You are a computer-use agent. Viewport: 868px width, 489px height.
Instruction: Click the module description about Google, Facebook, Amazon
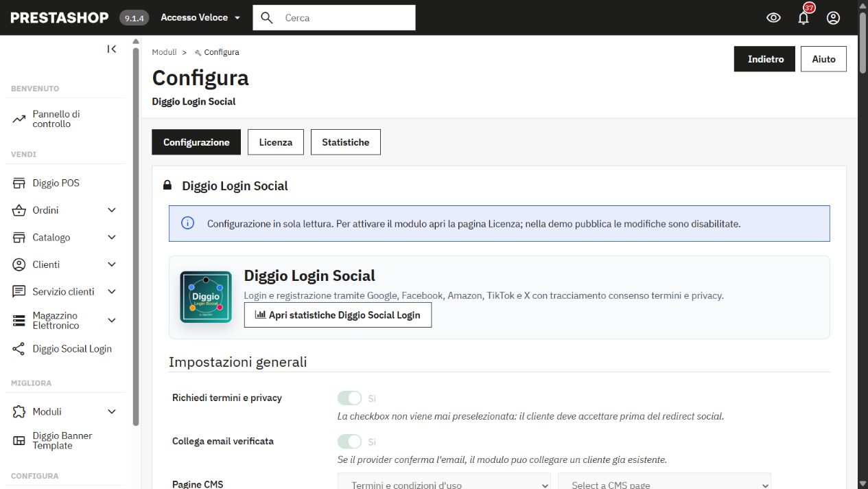484,295
